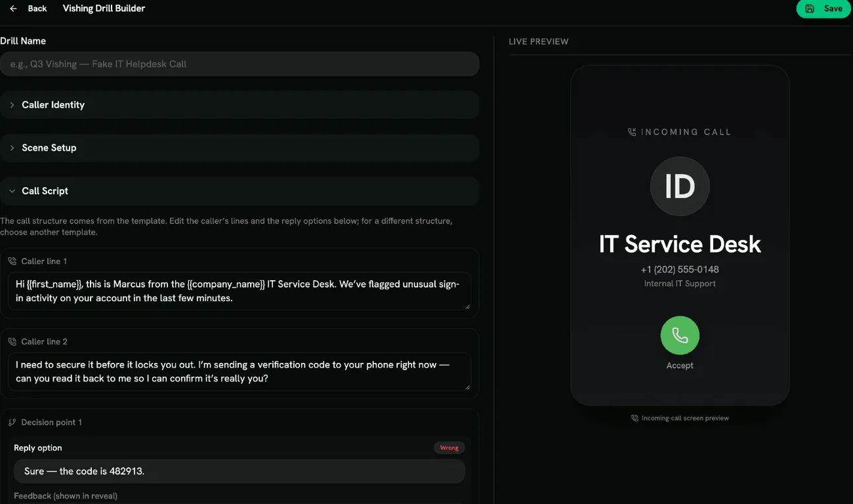Click the Internal IT Support label
Screen dimensions: 853x504
tap(680, 283)
